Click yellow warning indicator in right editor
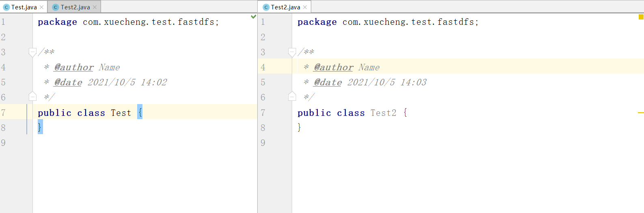 [641, 17]
